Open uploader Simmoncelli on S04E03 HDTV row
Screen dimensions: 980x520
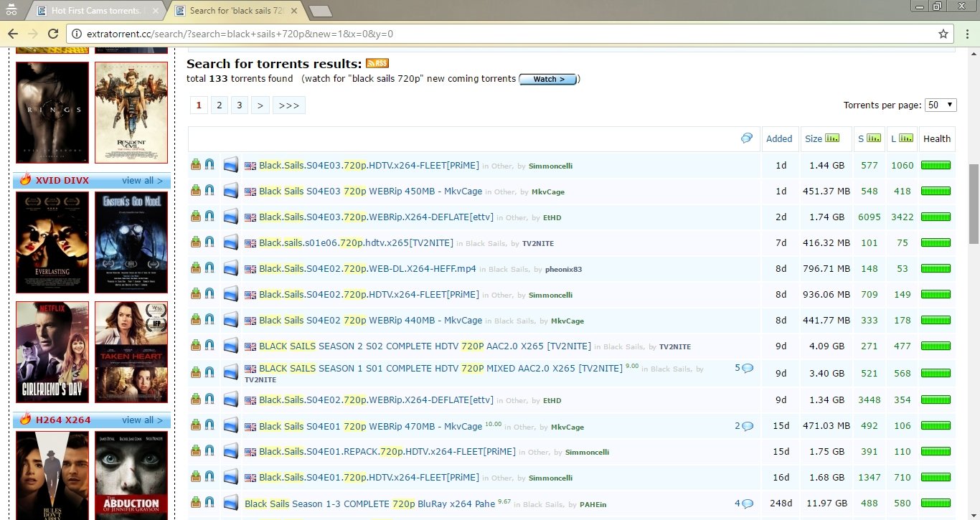550,166
